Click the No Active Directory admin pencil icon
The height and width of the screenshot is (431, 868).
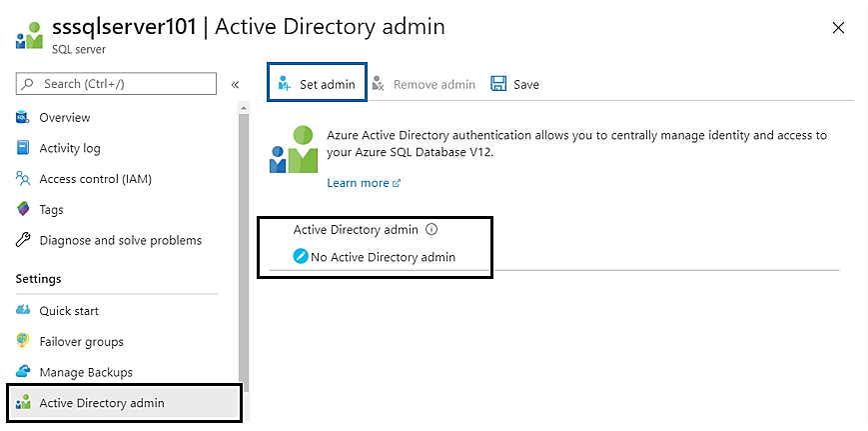[300, 257]
